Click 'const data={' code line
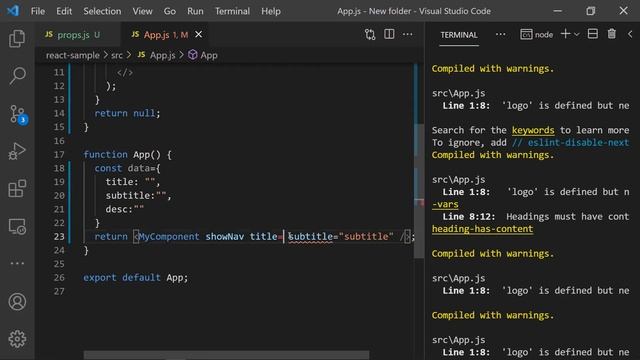The width and height of the screenshot is (640, 360). tap(127, 169)
